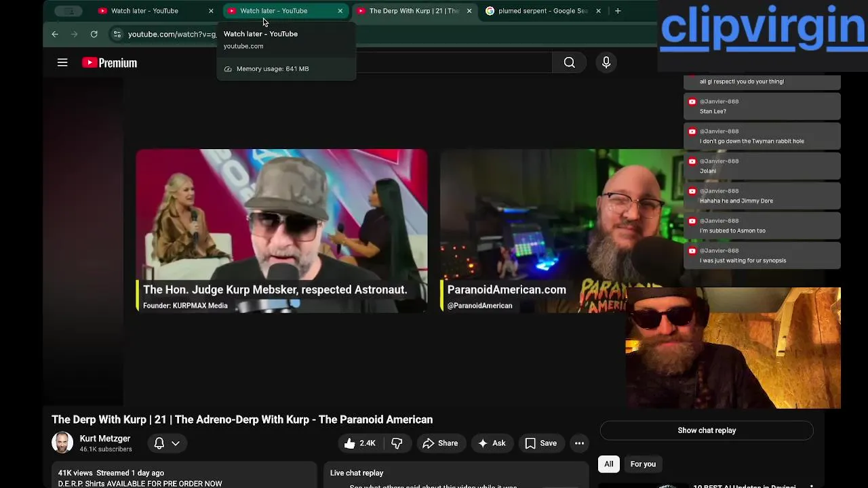Screen dimensions: 868x488
Task: Open the YouTube hamburger guide menu
Action: point(62,62)
